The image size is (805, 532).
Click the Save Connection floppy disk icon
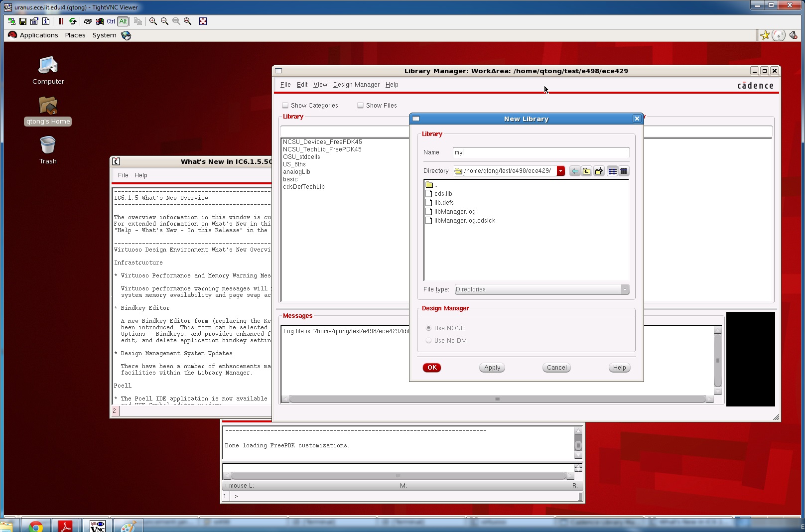[23, 21]
